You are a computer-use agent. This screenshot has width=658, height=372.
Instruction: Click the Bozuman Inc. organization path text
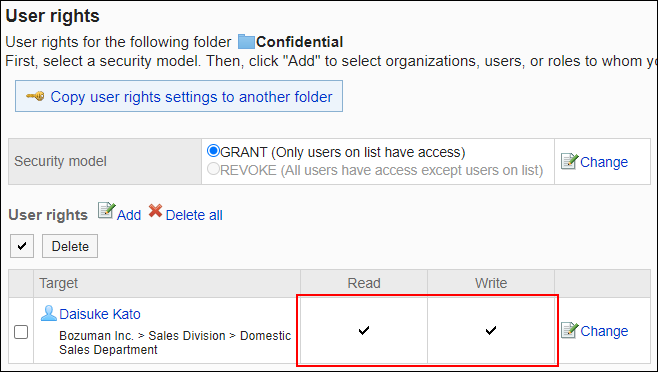tap(175, 343)
